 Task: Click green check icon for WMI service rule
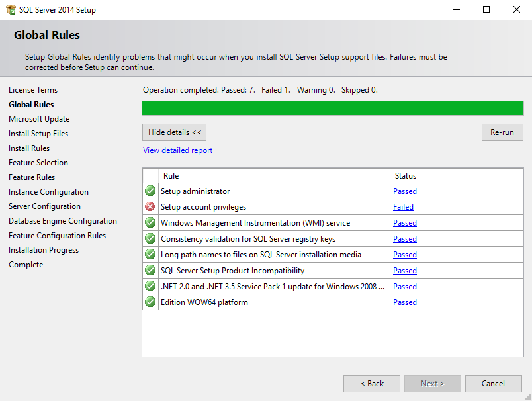150,223
